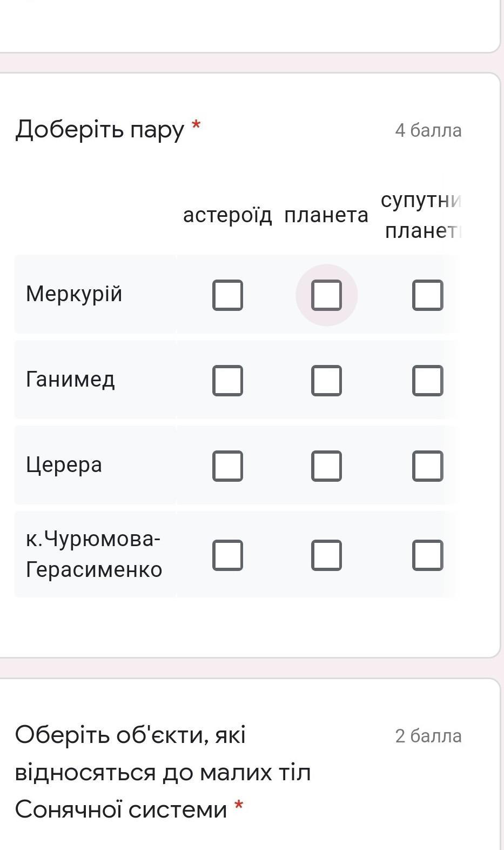Check супутник планети for Ганимед row

427,380
